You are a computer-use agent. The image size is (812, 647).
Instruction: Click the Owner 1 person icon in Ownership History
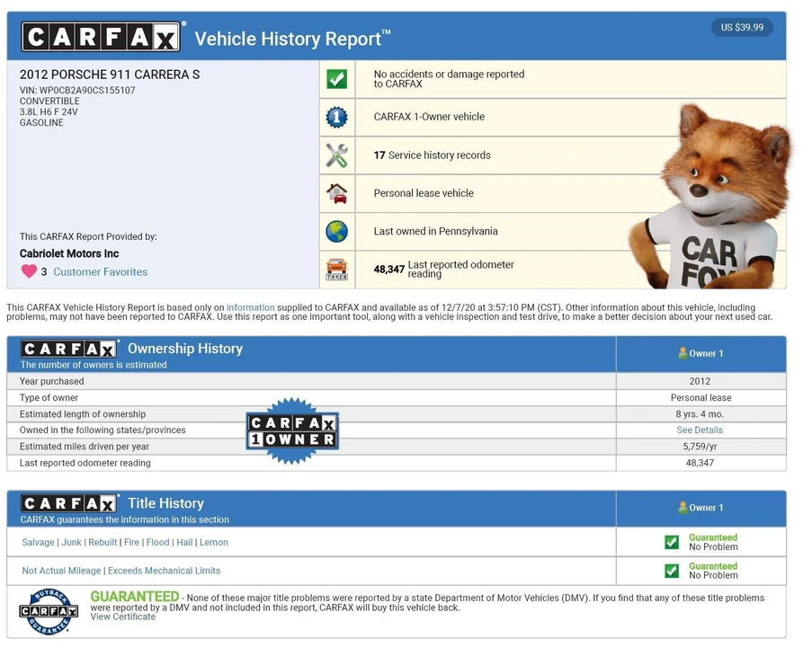coord(683,353)
